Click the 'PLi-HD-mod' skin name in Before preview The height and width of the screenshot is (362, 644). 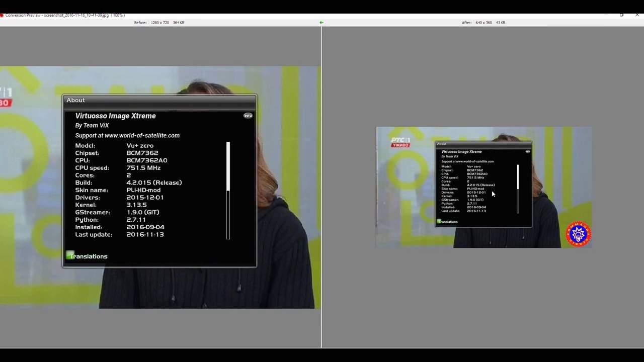[143, 190]
